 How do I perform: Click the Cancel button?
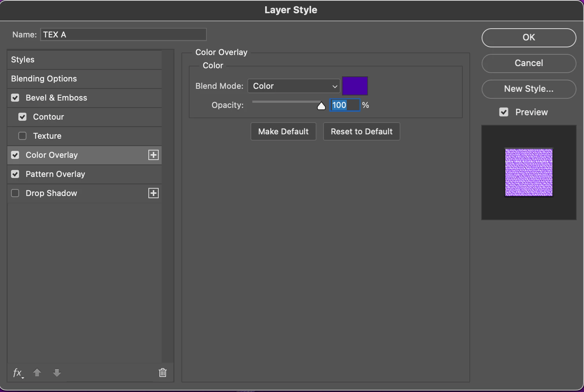click(529, 63)
